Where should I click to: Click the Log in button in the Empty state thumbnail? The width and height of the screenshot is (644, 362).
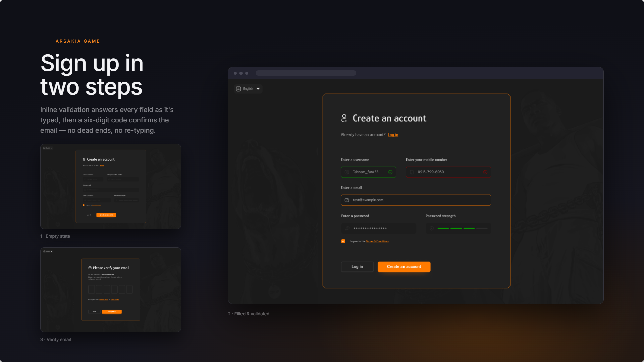tap(89, 215)
